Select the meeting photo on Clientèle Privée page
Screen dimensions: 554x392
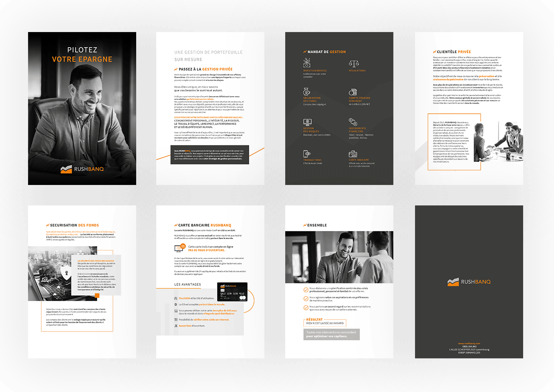pyautogui.click(x=498, y=141)
